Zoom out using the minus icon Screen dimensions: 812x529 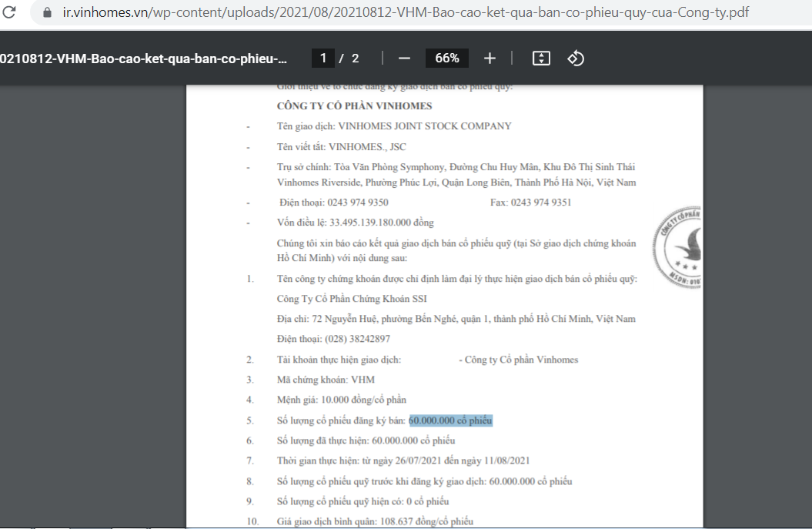[x=404, y=59]
